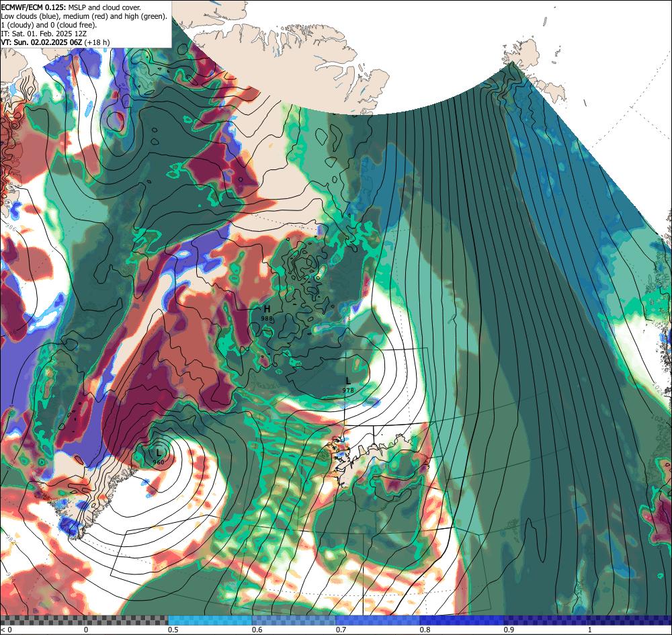The height and width of the screenshot is (635, 672).
Task: Click the light blue 0.5–0.6 colorbar segment
Action: (x=210, y=620)
